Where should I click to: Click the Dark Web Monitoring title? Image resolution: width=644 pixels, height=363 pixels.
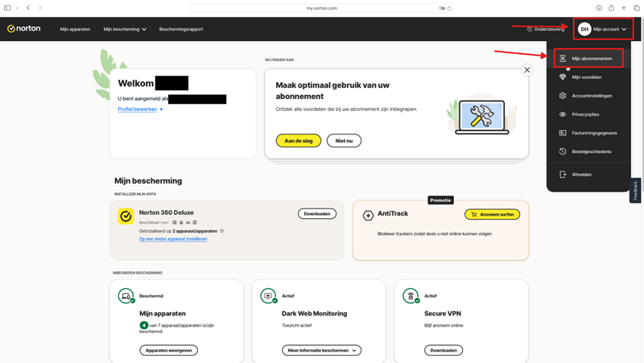pos(314,313)
